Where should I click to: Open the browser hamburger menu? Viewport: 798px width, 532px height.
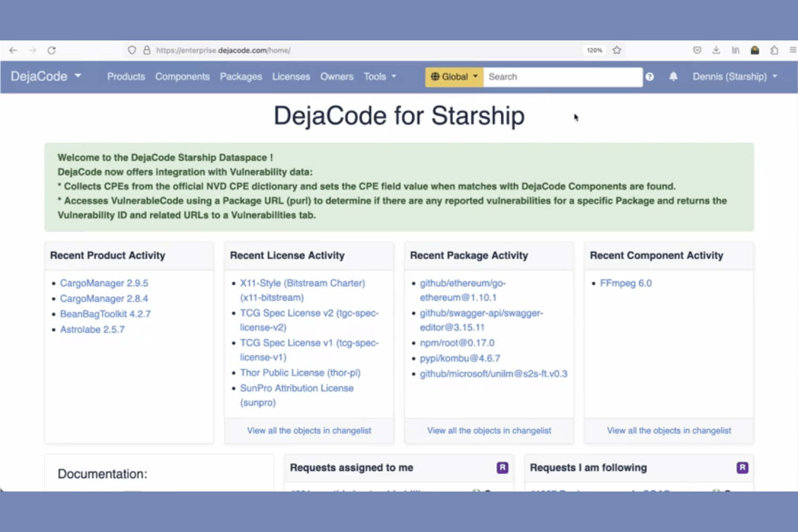point(793,50)
